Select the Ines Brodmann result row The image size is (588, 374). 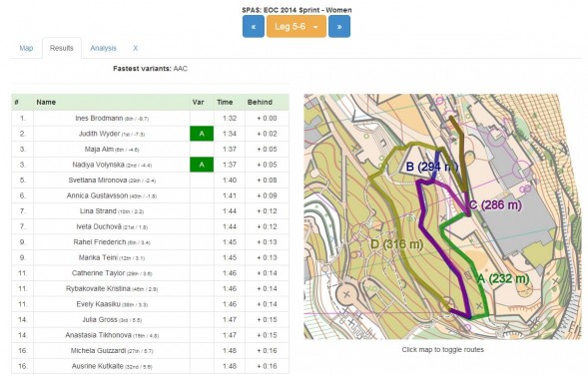pos(150,118)
